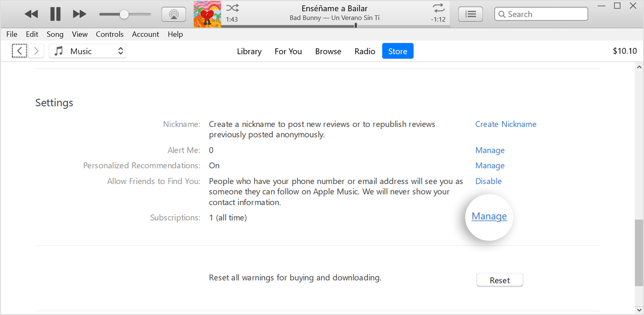Disable Allow Friends to Find You
Screen dimensions: 644x315
coord(488,181)
